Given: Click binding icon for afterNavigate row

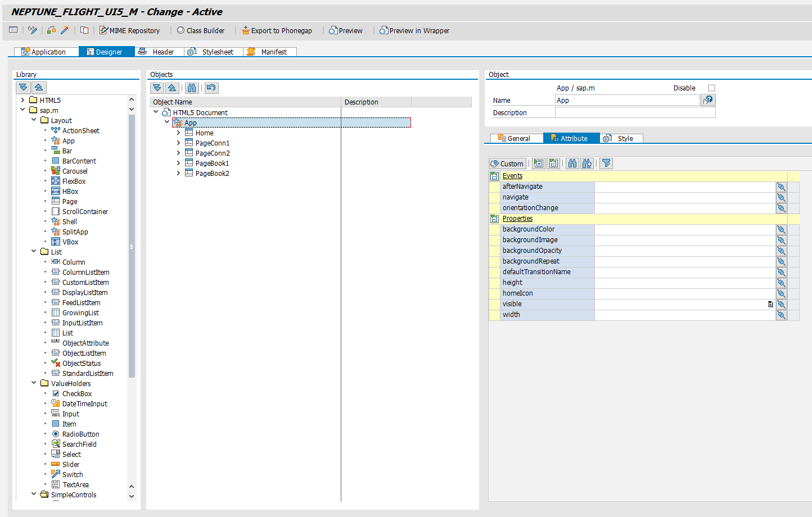Looking at the screenshot, I should click(x=782, y=187).
